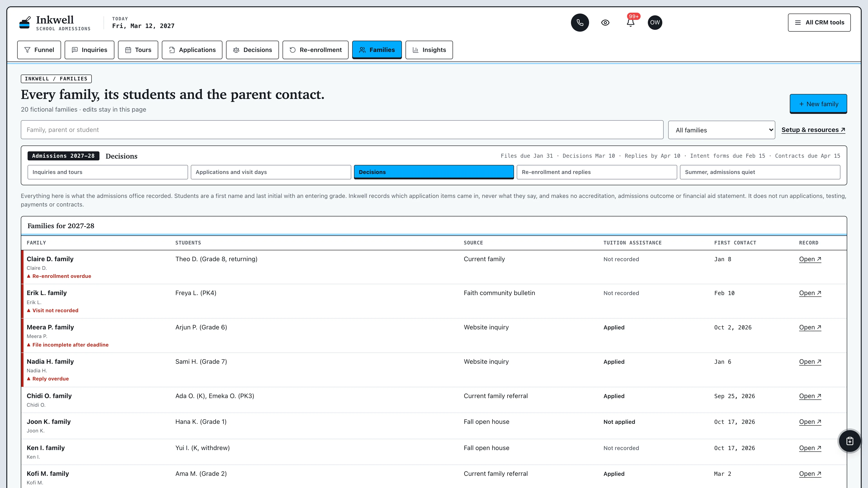
Task: Open the Insights tab
Action: pyautogui.click(x=429, y=50)
